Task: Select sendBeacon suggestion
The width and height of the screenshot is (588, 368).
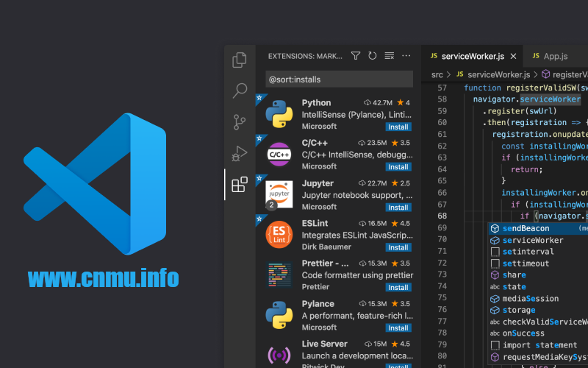Action: pyautogui.click(x=538, y=228)
